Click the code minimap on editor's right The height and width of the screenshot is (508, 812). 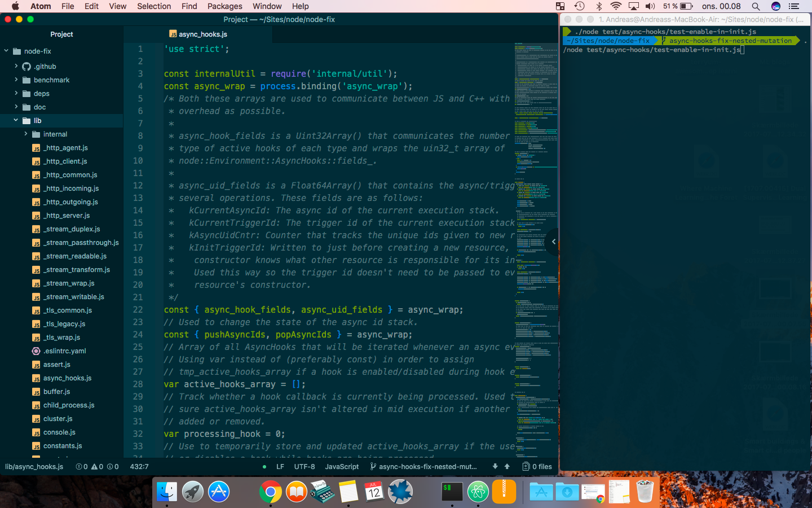coord(536,248)
